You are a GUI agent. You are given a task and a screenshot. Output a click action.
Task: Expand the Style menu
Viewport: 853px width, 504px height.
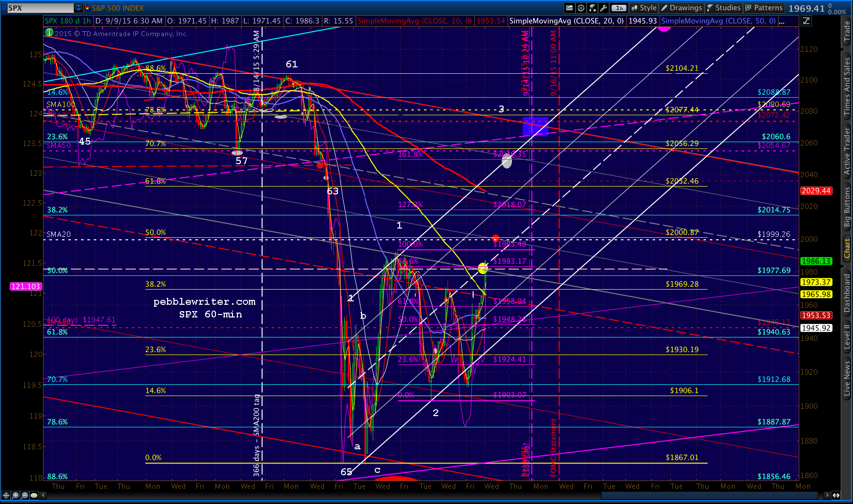click(x=643, y=8)
